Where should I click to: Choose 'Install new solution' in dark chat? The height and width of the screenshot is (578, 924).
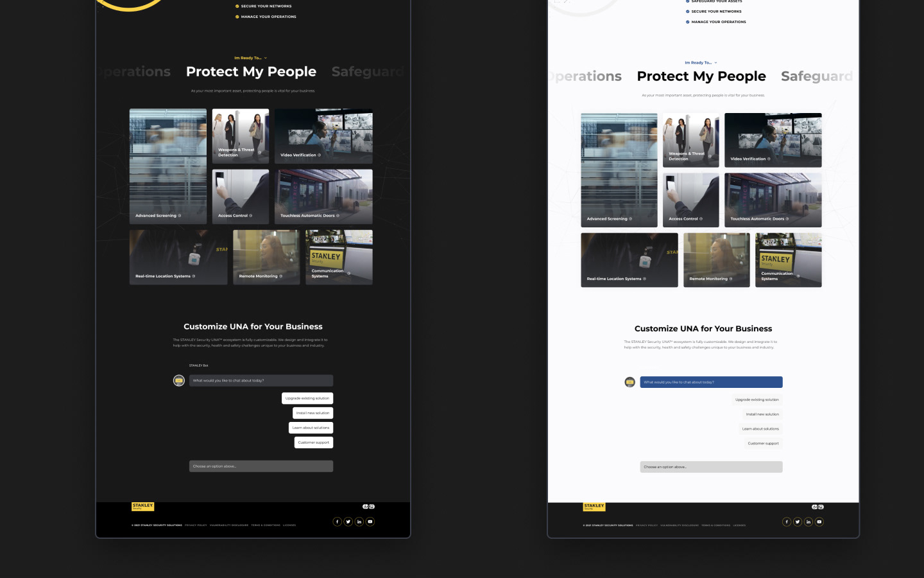click(313, 413)
